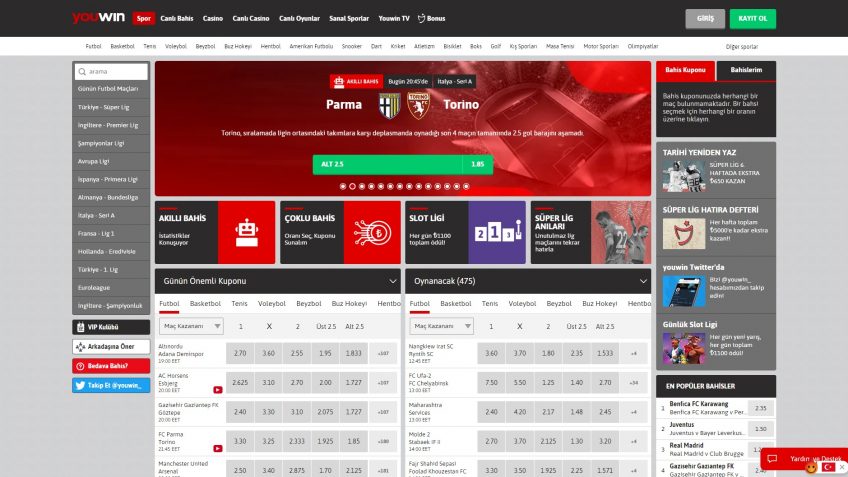Image resolution: width=848 pixels, height=477 pixels.
Task: Collapse the Günün Önemli Kuponu panel
Action: pyautogui.click(x=393, y=281)
